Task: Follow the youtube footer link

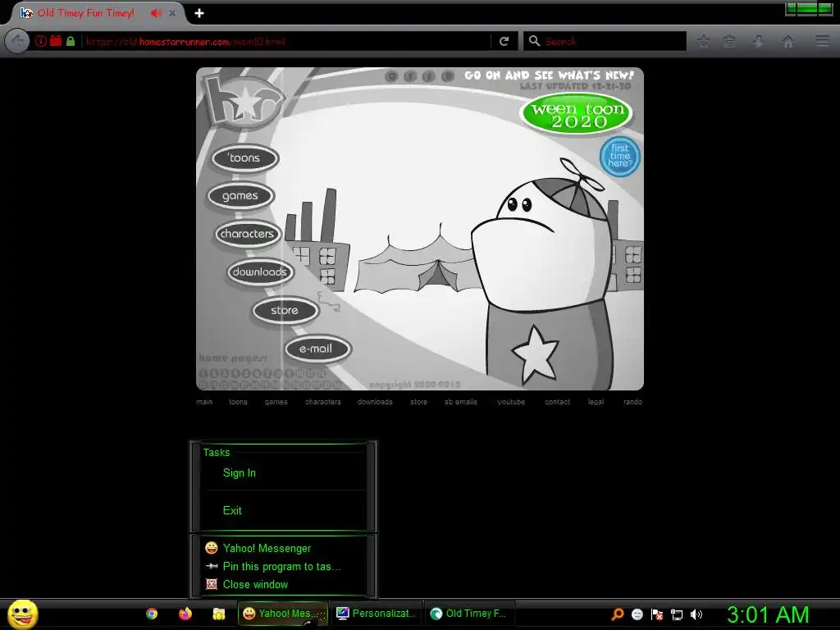Action: tap(511, 402)
